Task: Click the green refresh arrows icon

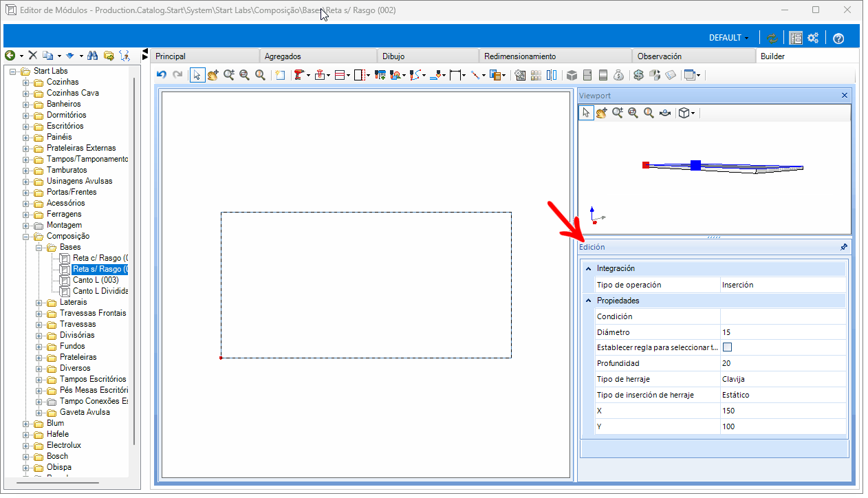Action: [772, 38]
